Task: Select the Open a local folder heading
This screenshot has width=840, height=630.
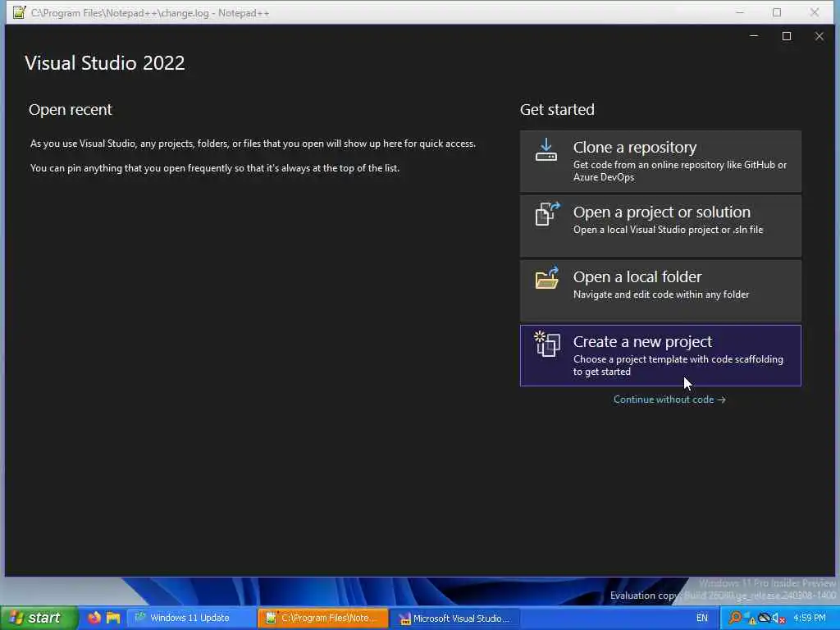Action: pos(637,277)
